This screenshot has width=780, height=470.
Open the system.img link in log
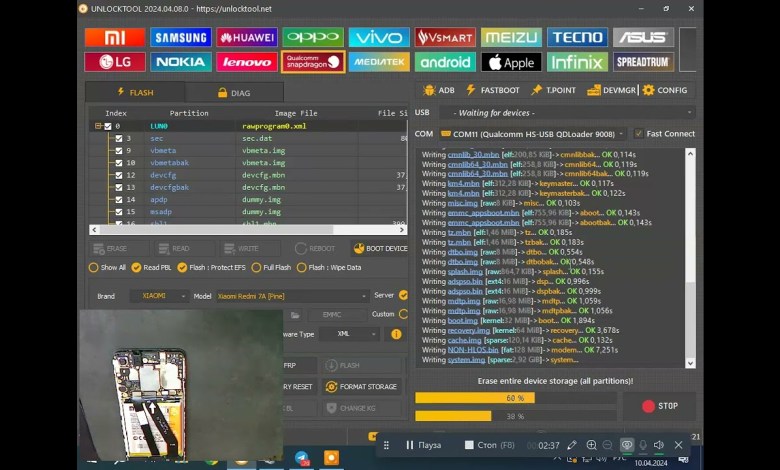(466, 360)
